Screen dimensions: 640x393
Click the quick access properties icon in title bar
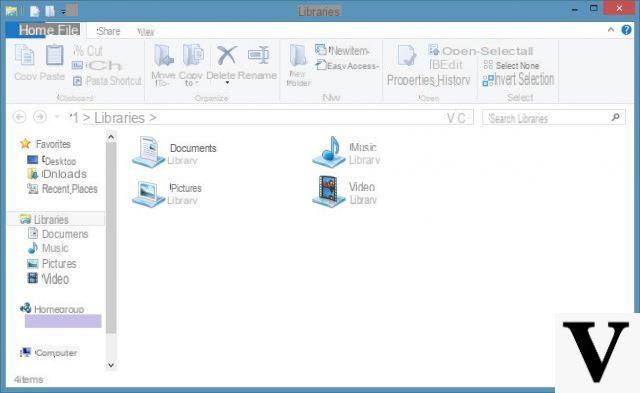[35, 11]
